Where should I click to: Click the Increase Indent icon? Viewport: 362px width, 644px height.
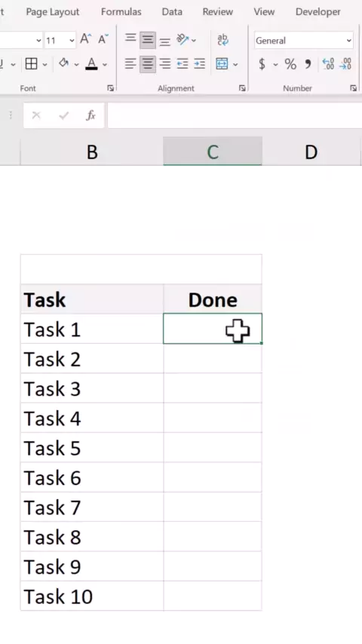pyautogui.click(x=199, y=64)
